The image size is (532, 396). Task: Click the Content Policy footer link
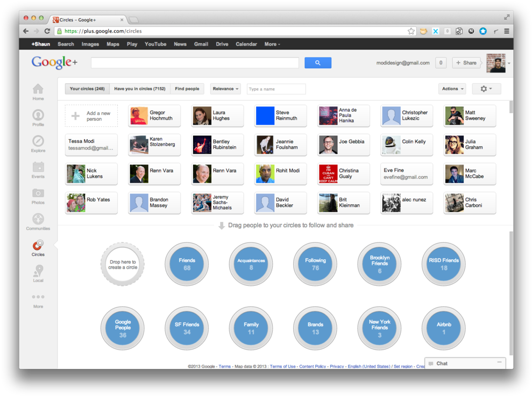point(313,366)
